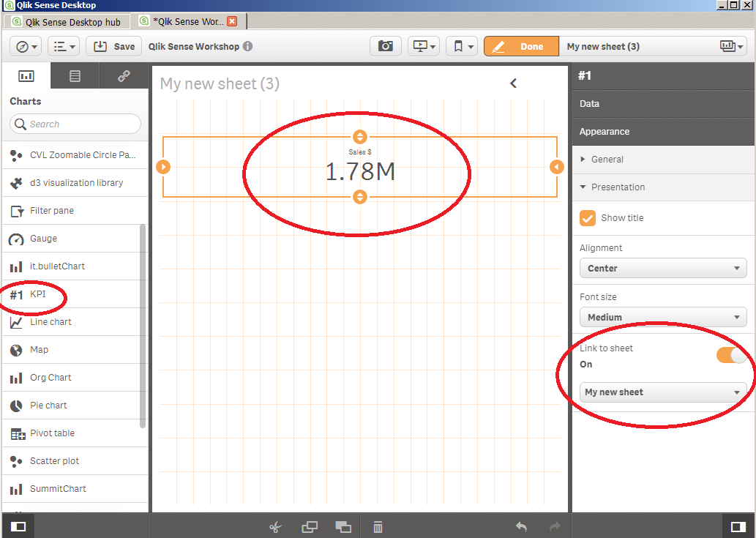Open the Appearance properties section
Screen dimensions: 756x538
tap(663, 132)
